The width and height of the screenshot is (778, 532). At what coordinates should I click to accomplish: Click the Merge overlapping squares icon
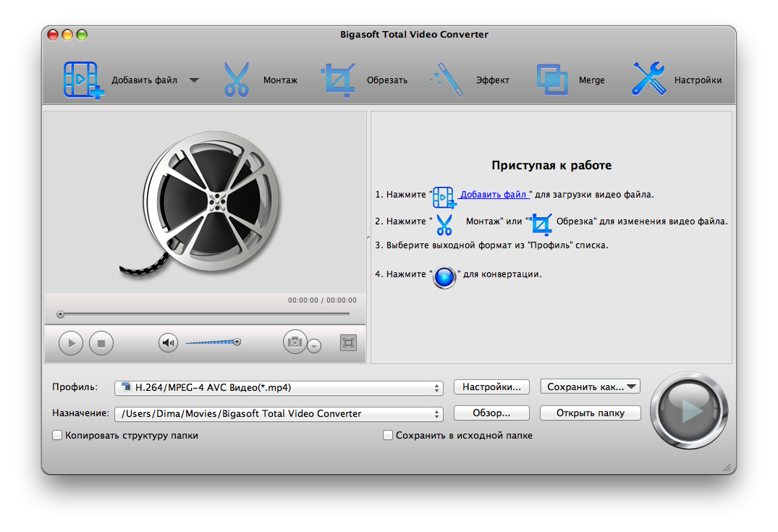click(x=552, y=80)
